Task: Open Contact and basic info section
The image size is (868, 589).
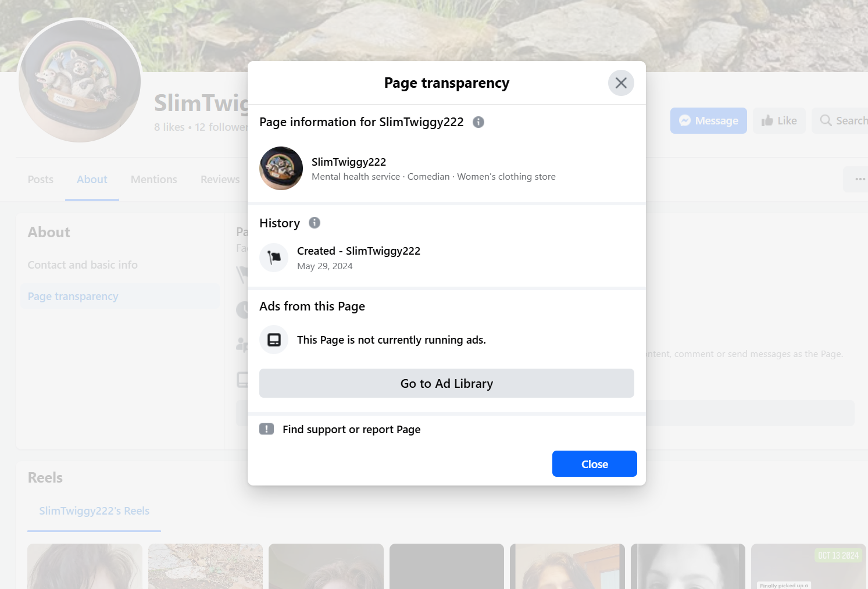Action: point(83,265)
